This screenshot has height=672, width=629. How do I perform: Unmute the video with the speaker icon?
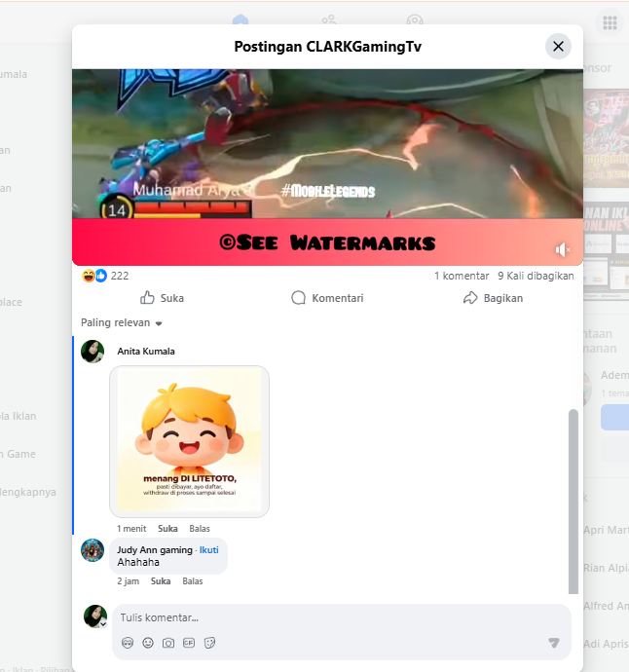562,249
